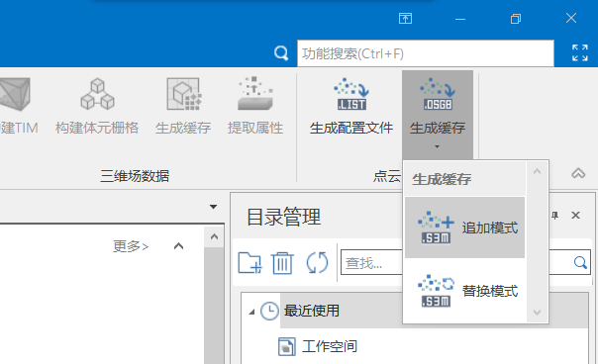Click the 工作空间 workspace icon
The height and width of the screenshot is (364, 598).
287,347
